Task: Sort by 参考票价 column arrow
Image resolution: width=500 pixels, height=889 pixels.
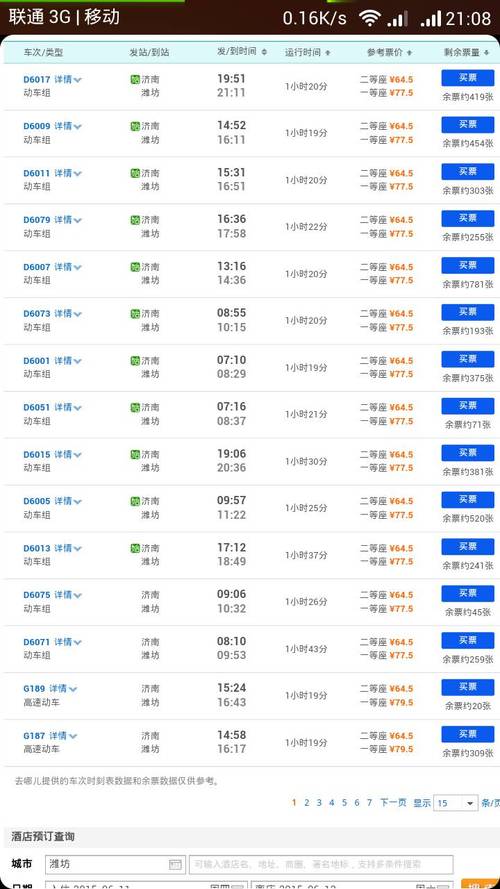Action: (409, 52)
